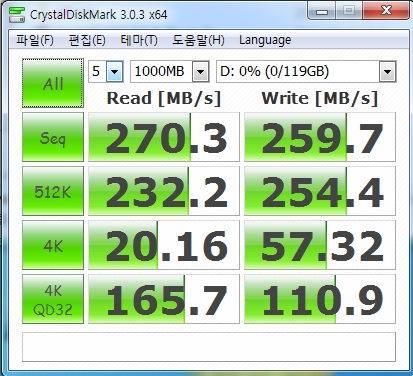Click the Read [MB/s] column header

[x=164, y=98]
